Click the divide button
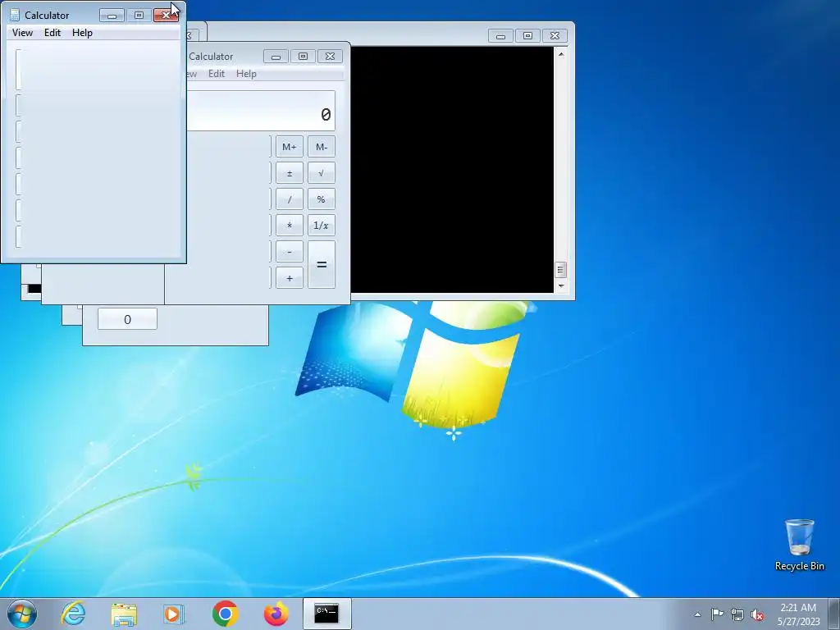The height and width of the screenshot is (630, 840). coord(290,199)
